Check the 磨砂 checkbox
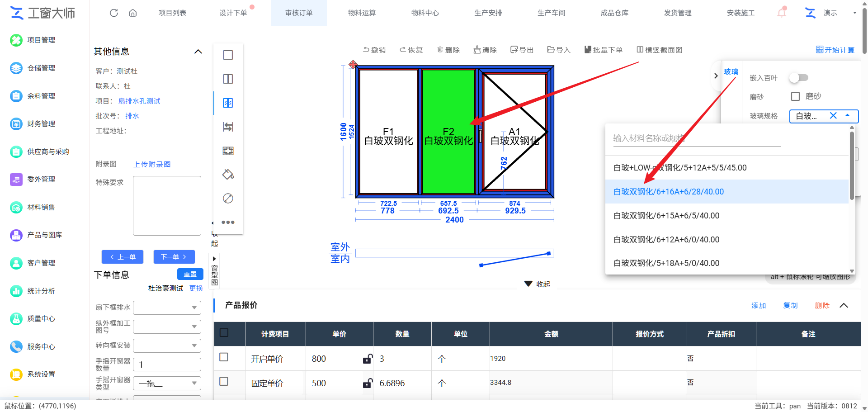868x412 pixels. pyautogui.click(x=795, y=96)
